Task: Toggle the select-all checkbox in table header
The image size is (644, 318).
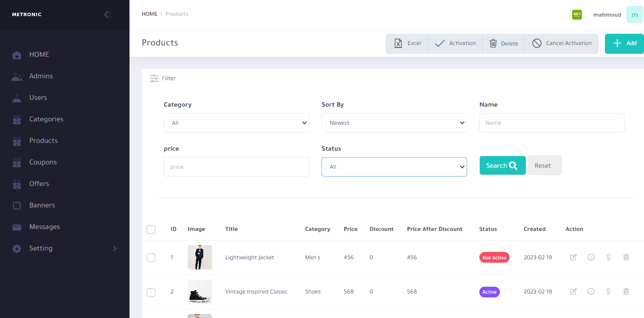Action: (151, 229)
